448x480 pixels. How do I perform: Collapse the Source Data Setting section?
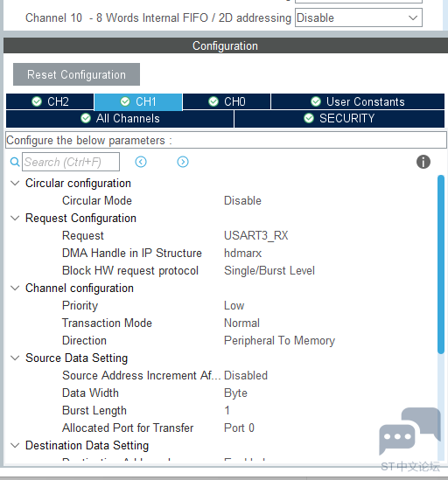[x=15, y=358]
